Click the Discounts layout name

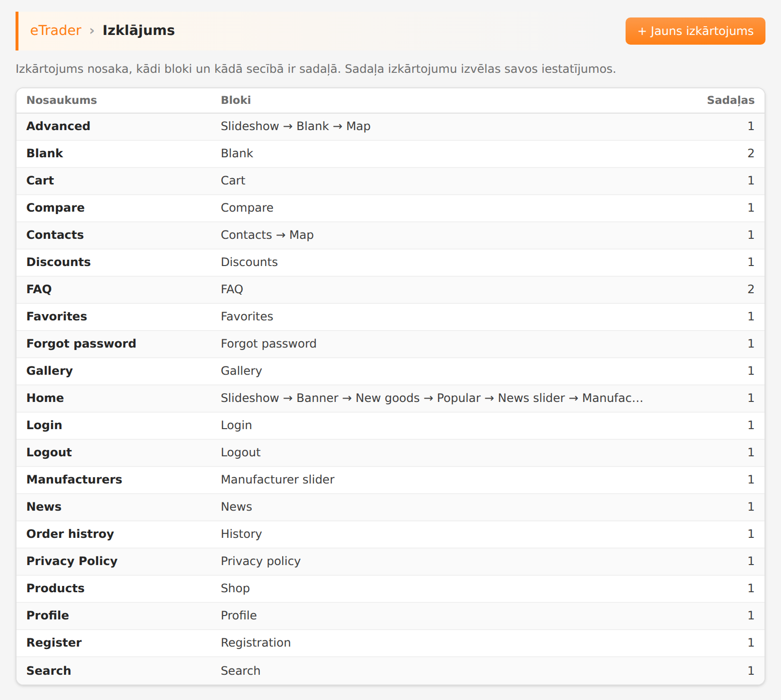[x=58, y=262]
